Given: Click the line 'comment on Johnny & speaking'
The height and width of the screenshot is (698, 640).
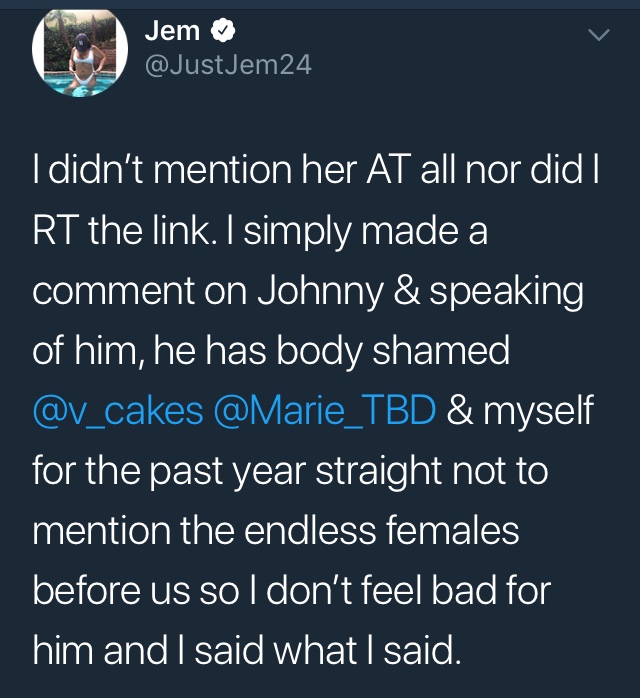Looking at the screenshot, I should (x=308, y=292).
